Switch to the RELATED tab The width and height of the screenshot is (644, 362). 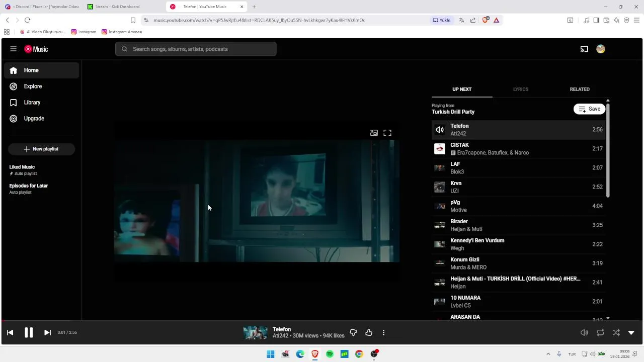coord(580,89)
